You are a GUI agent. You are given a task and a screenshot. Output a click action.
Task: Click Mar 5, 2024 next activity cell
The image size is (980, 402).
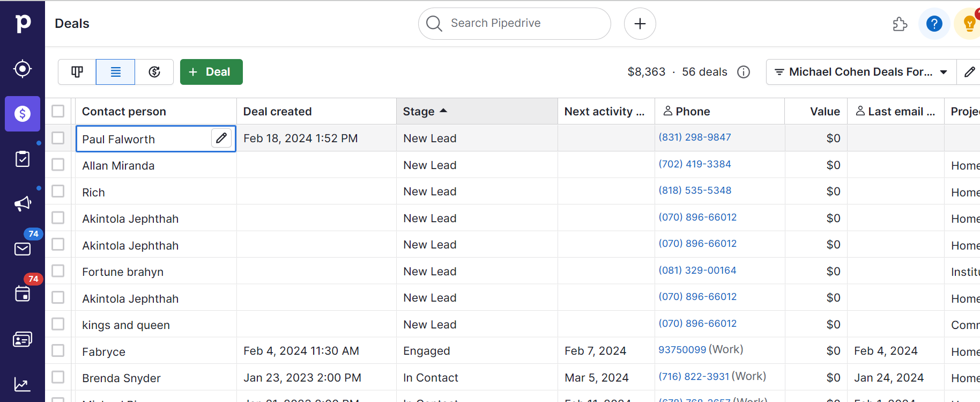tap(606, 378)
